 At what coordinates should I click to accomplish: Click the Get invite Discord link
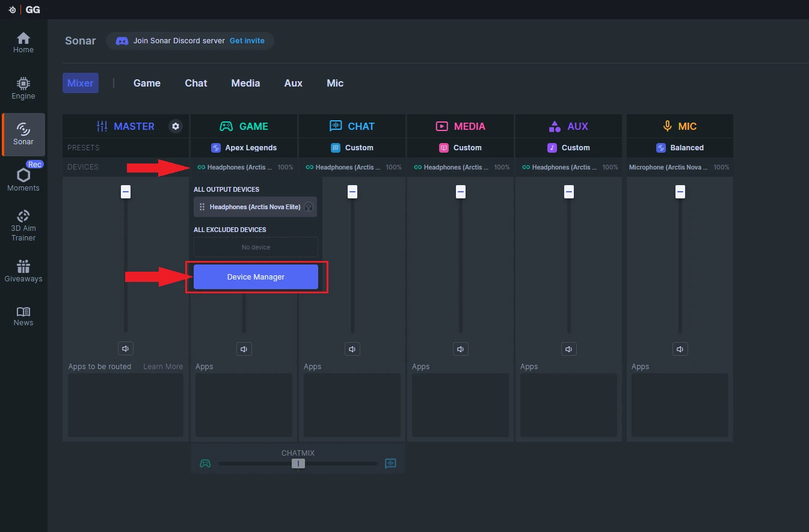click(247, 41)
